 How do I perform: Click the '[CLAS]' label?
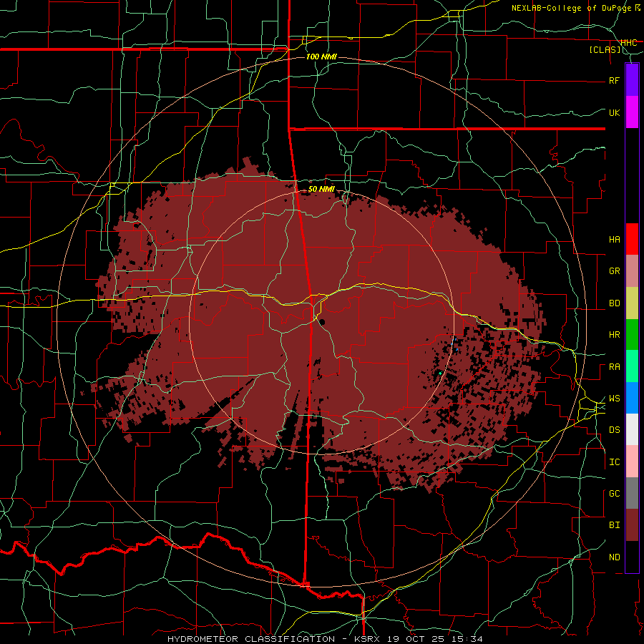(x=605, y=50)
